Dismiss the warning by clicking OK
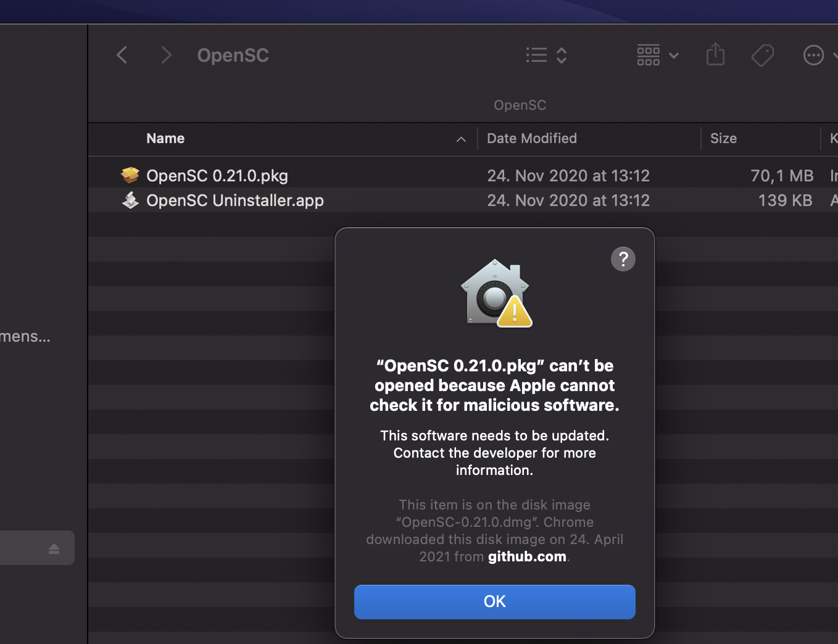838x644 pixels. (x=494, y=601)
